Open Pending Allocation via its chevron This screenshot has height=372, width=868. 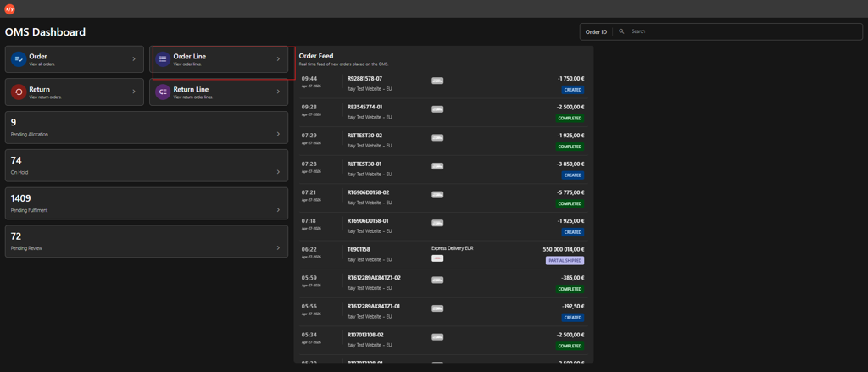click(278, 134)
